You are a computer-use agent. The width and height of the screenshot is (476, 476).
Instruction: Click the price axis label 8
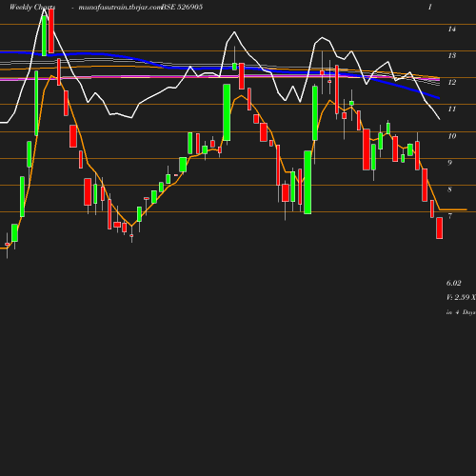coord(449,189)
